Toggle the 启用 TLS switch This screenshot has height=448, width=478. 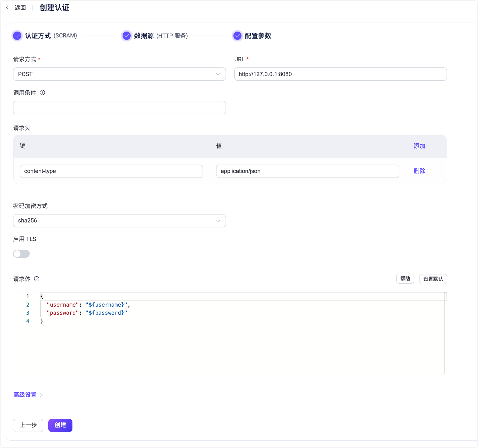click(x=21, y=253)
